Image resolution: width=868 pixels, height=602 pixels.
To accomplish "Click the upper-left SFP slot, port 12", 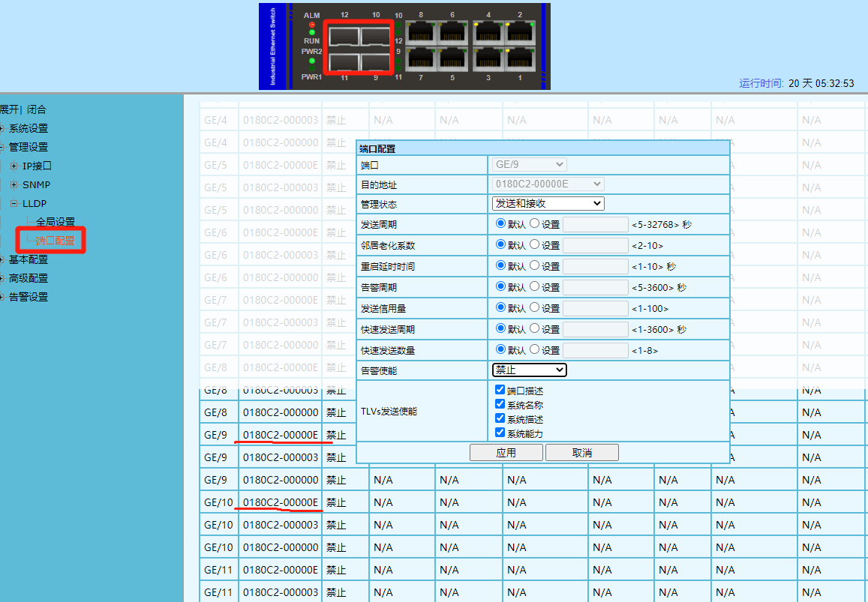I will pyautogui.click(x=343, y=35).
